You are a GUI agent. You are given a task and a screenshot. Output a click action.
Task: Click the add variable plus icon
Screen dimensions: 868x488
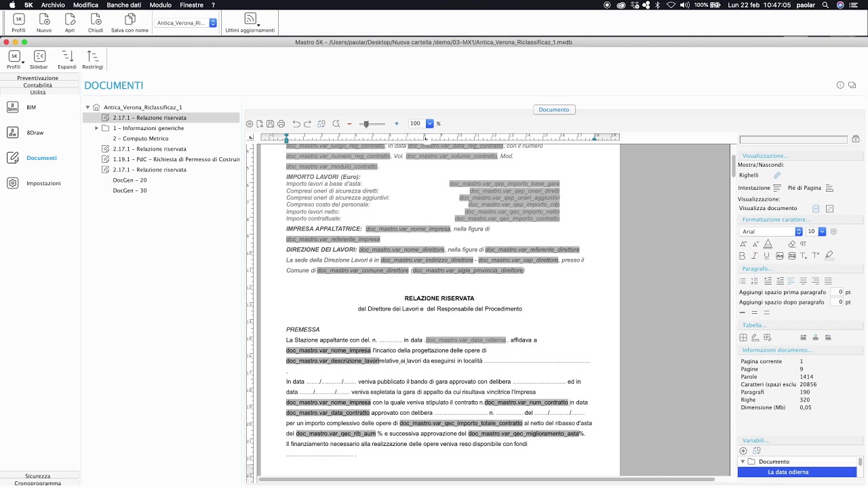click(743, 451)
